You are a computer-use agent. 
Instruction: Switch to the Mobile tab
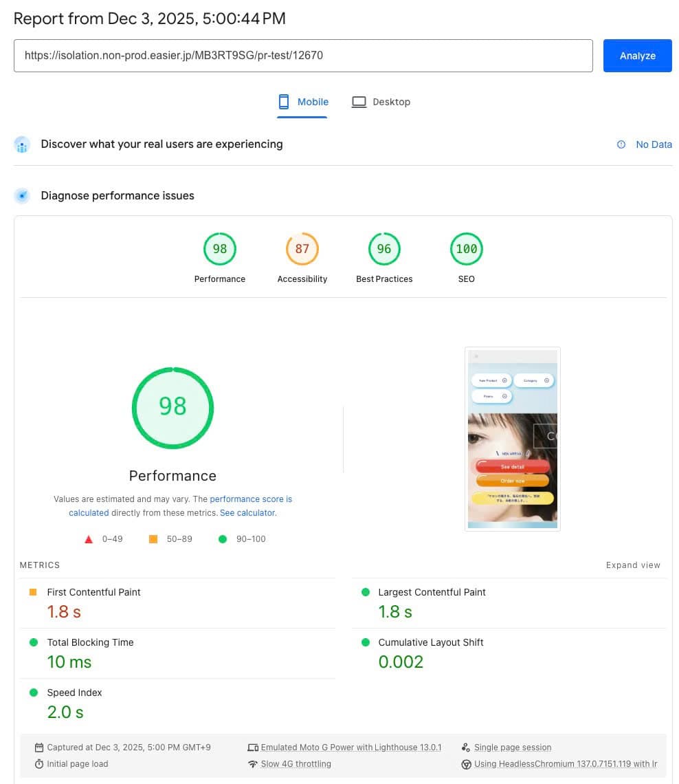click(x=313, y=102)
